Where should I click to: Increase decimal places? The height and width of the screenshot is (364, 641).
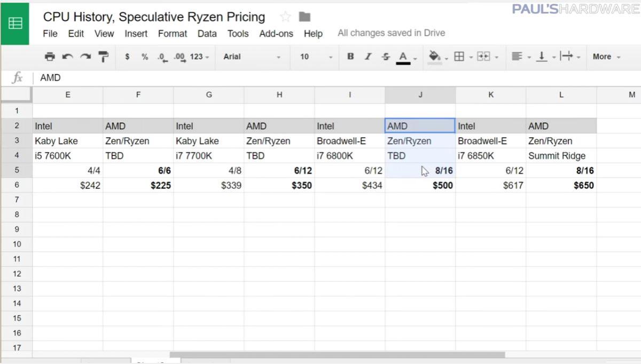click(179, 57)
